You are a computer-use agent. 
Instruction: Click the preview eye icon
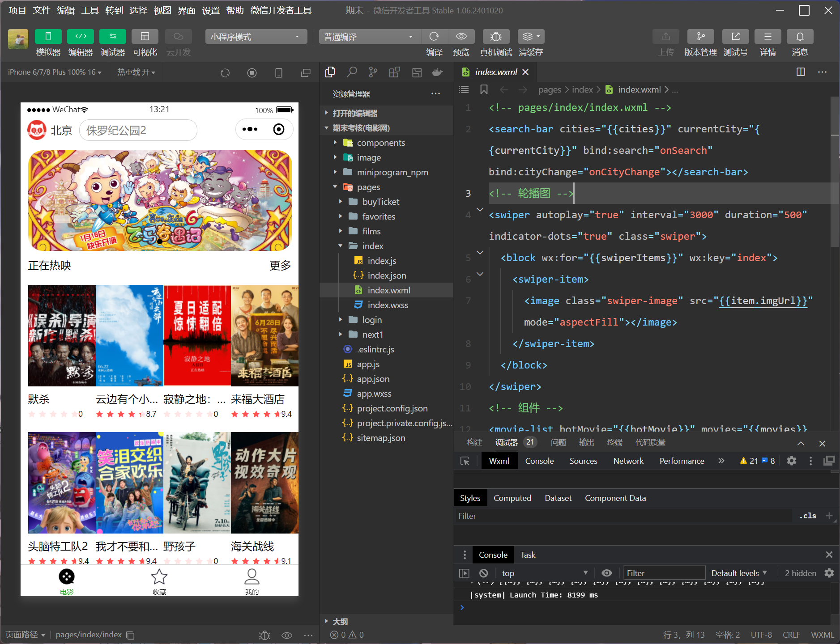[x=461, y=37]
